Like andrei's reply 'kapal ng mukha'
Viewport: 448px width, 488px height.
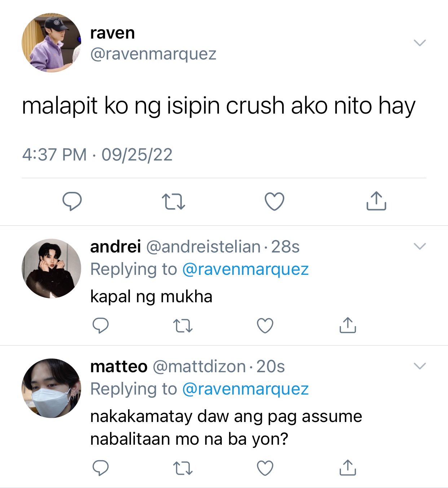click(x=265, y=326)
